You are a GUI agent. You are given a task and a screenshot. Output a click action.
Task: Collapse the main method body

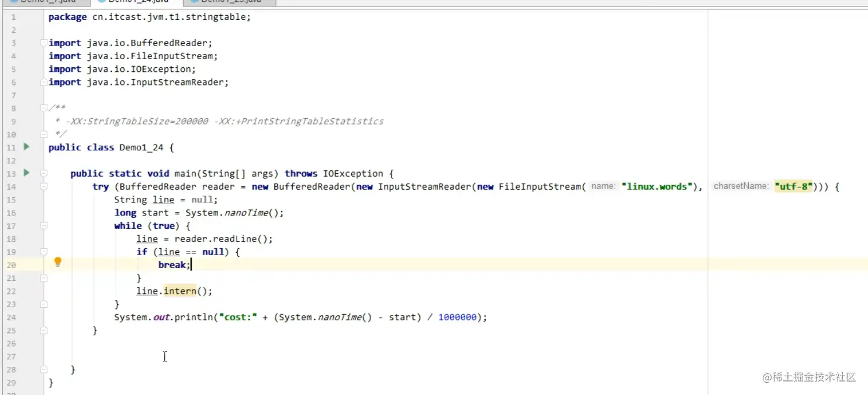pyautogui.click(x=43, y=173)
